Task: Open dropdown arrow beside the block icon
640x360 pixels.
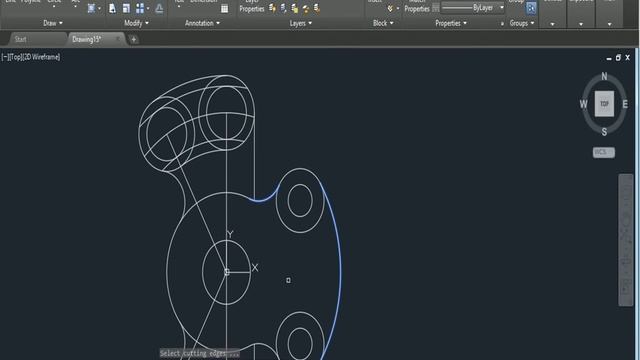Action: [x=398, y=9]
